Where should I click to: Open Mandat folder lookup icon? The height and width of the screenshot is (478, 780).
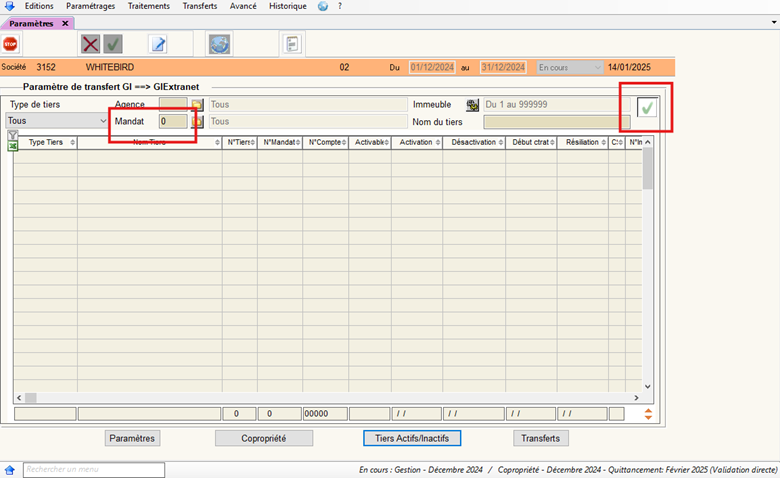point(197,121)
